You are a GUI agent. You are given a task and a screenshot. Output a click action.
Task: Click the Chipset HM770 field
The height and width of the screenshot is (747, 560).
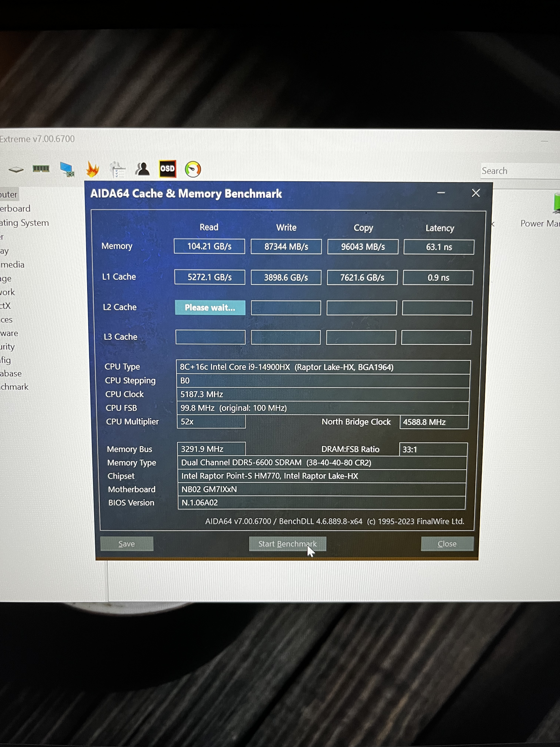point(322,476)
